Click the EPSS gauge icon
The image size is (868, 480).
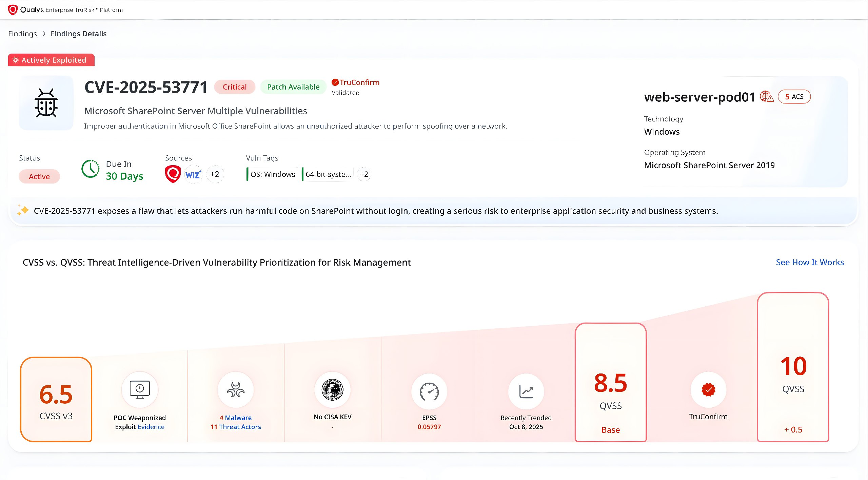429,391
